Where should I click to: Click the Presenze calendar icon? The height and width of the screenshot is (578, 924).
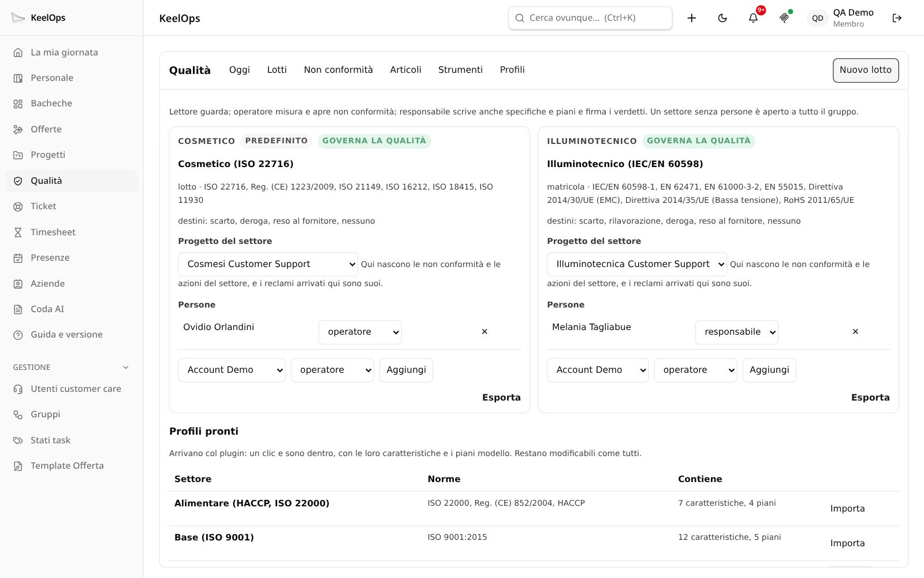[x=18, y=258]
